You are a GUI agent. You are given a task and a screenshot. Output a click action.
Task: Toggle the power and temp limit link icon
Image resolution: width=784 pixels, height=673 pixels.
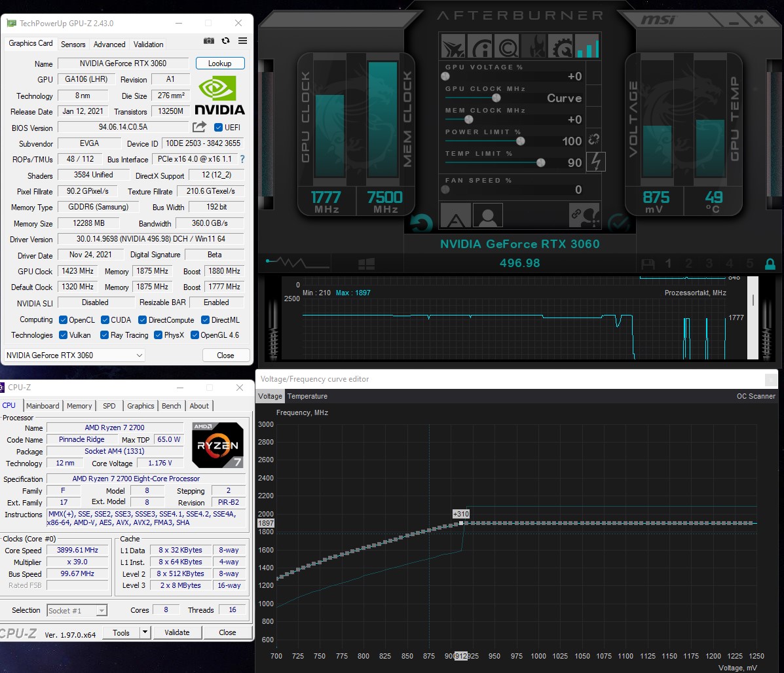pos(593,139)
